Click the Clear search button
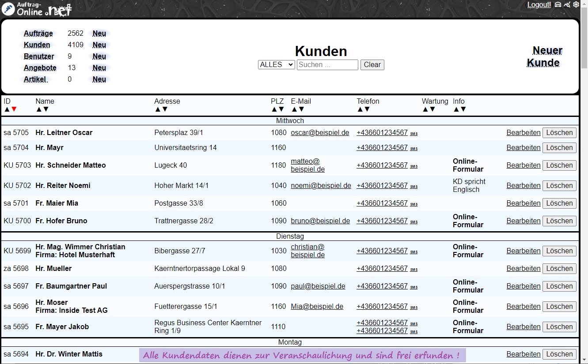The width and height of the screenshot is (588, 364). [x=372, y=65]
